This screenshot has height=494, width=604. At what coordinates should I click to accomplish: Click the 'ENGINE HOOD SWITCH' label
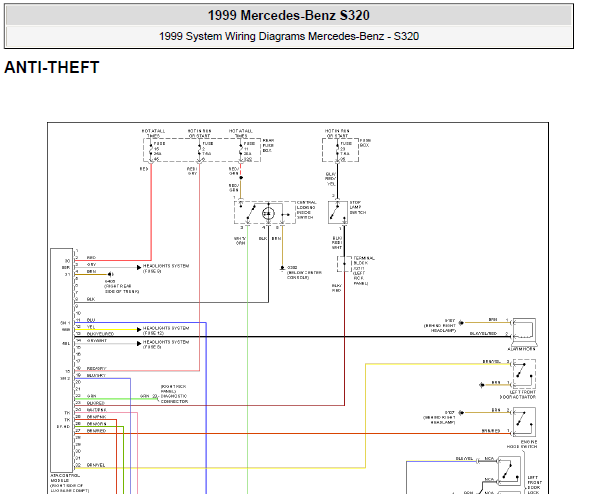(x=522, y=444)
